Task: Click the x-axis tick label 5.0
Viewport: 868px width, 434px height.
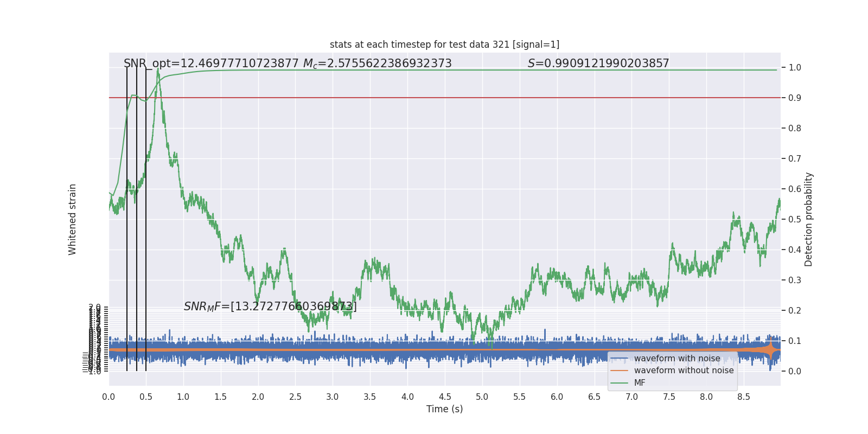Action: [x=482, y=397]
